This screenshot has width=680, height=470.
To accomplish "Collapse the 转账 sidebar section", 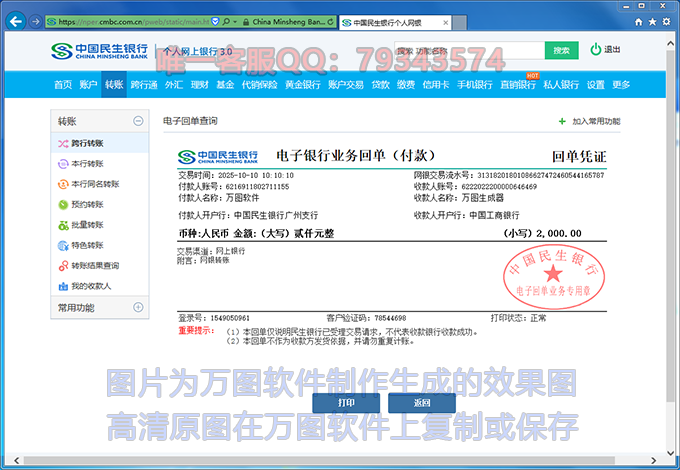I will tap(138, 121).
